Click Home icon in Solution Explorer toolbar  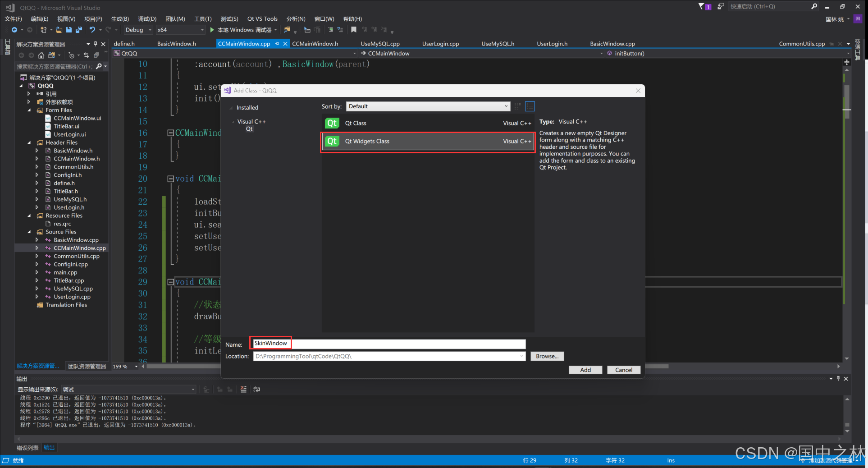pos(41,55)
